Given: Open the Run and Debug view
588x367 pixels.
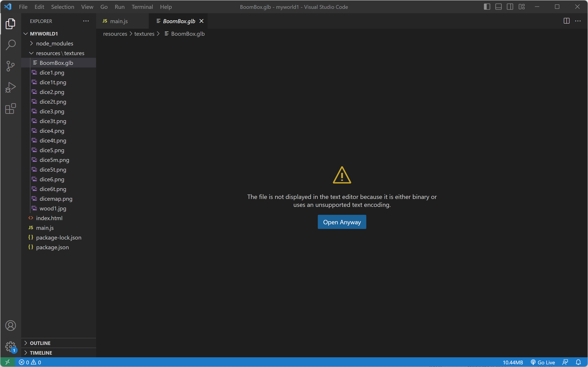Looking at the screenshot, I should (x=10, y=87).
